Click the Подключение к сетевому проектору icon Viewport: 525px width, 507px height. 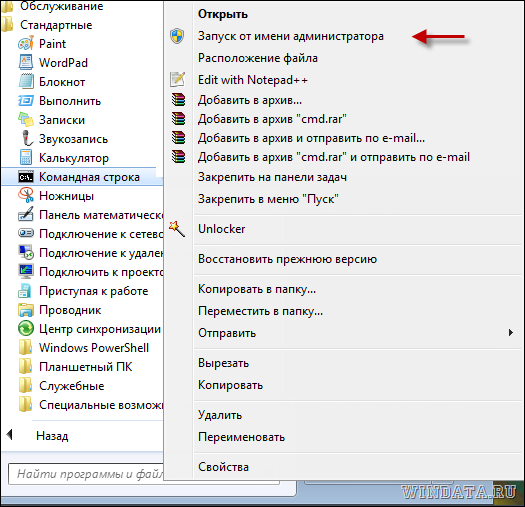(26, 233)
